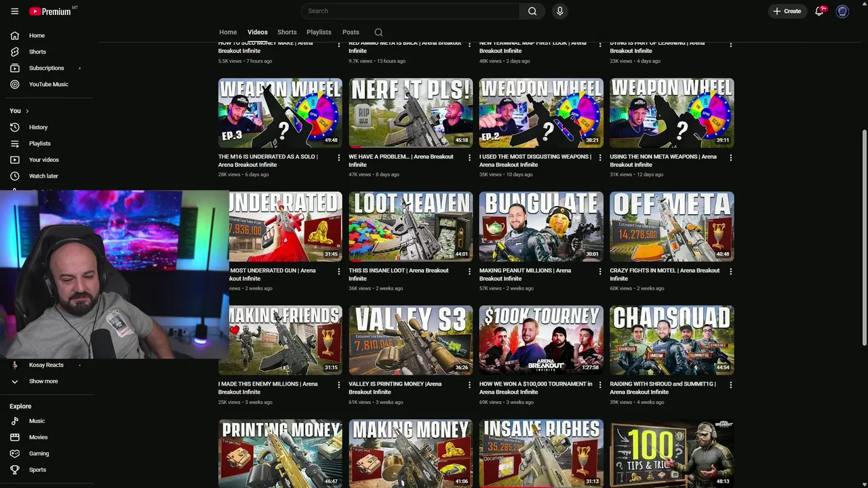Play the $100K TOURNEY thumbnail
The width and height of the screenshot is (868, 488).
point(541,340)
